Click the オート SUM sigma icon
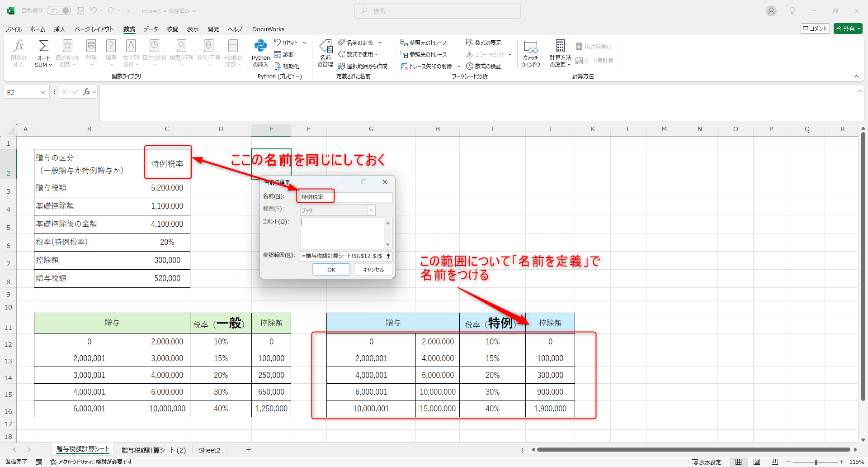Viewport: 868px width, 467px height. [43, 46]
